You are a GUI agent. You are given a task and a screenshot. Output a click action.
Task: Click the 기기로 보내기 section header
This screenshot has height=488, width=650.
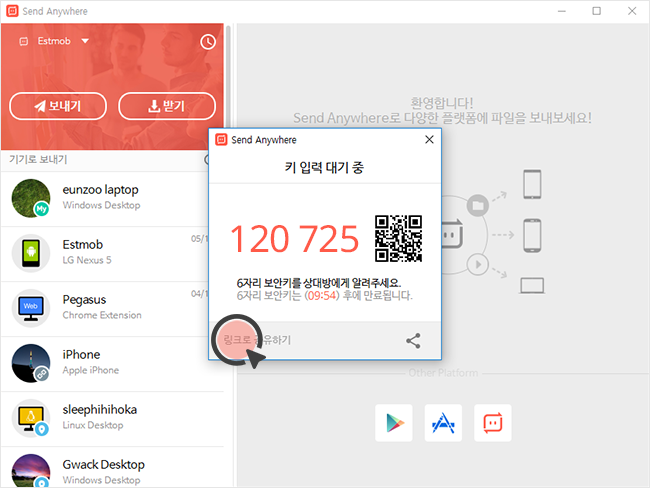coord(38,159)
